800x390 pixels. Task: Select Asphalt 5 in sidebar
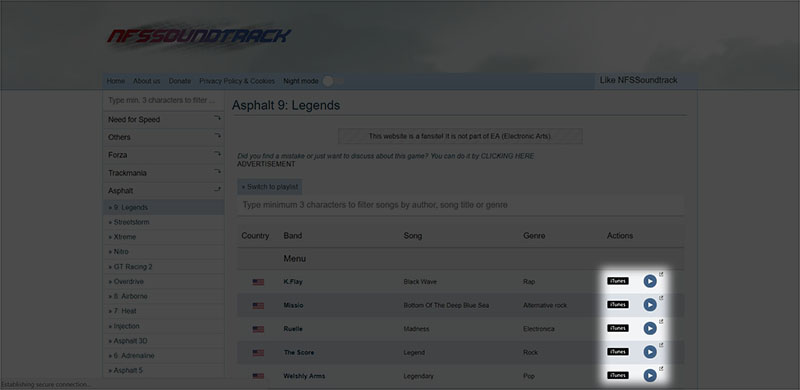pos(163,370)
